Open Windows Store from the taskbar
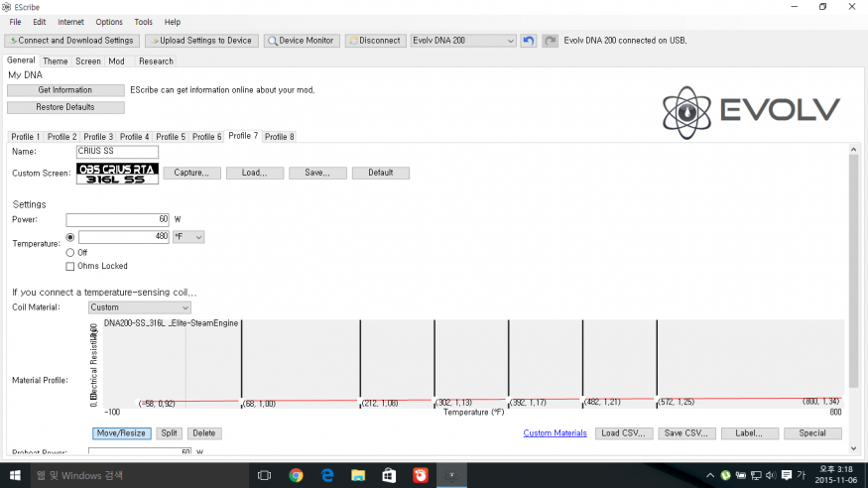This screenshot has width=868, height=488. point(389,475)
